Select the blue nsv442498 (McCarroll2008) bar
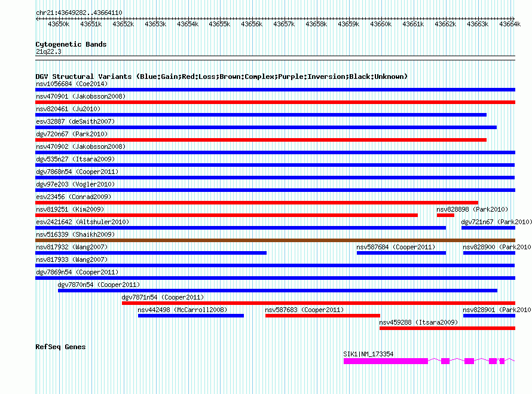 pyautogui.click(x=191, y=316)
